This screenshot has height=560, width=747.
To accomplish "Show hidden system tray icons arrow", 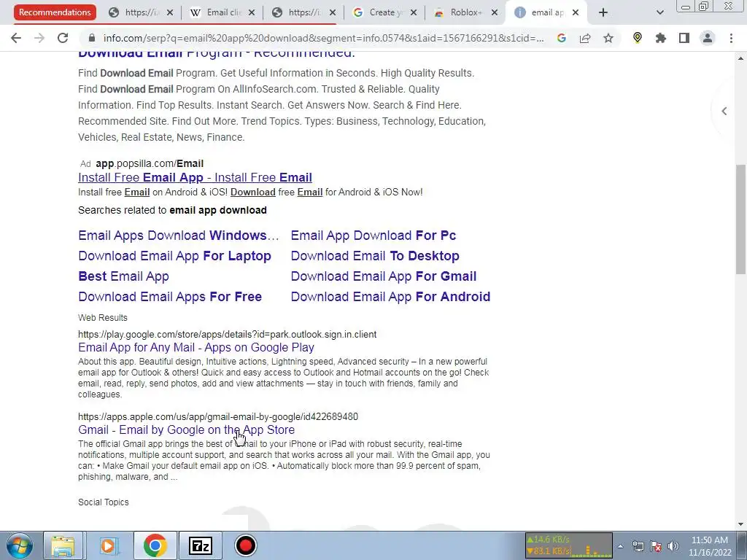I will (620, 546).
